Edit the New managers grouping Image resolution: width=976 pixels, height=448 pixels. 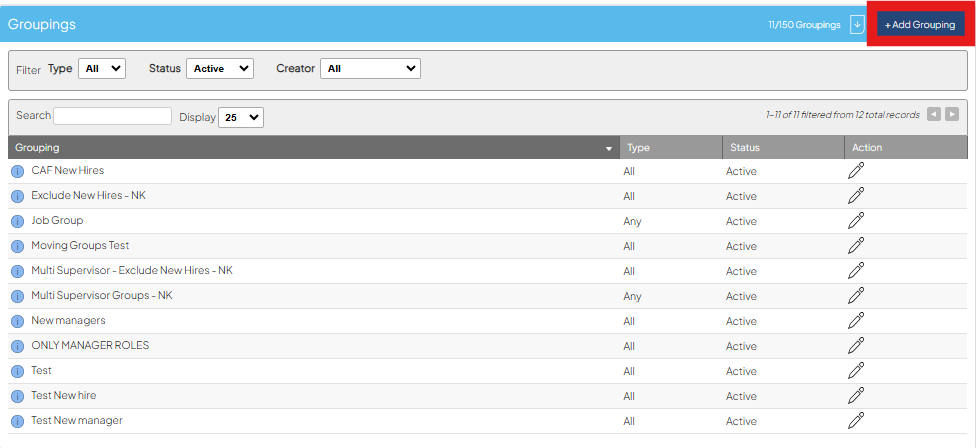[x=856, y=320]
